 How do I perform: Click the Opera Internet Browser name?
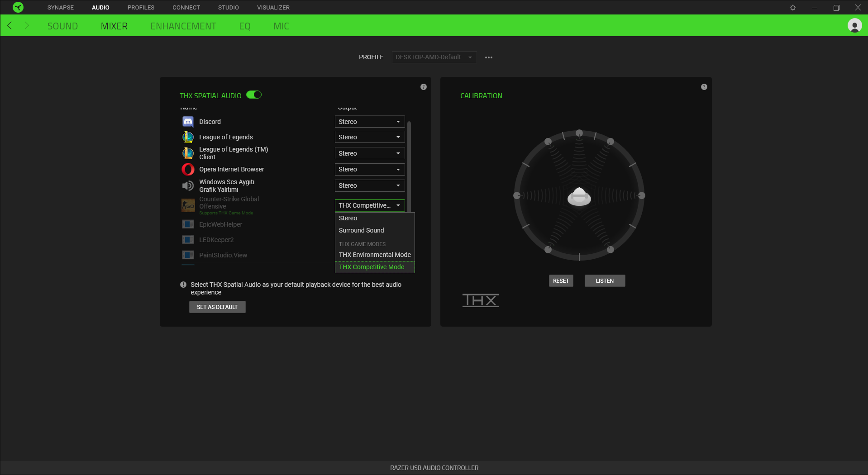point(232,169)
